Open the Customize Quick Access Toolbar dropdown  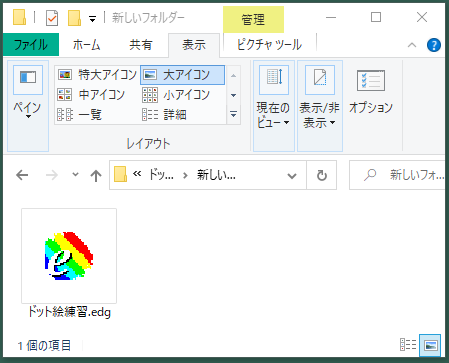92,19
